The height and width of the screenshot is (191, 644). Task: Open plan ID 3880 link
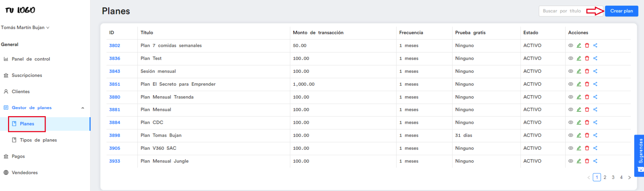pyautogui.click(x=115, y=97)
